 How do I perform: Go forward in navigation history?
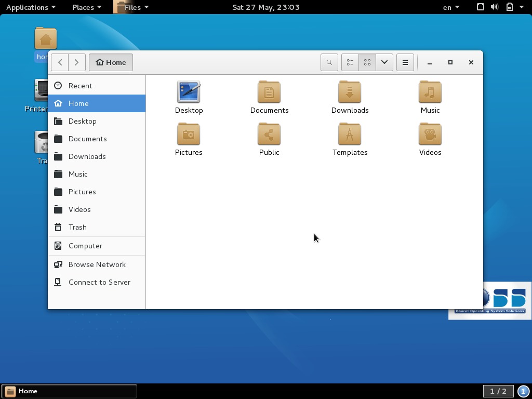pos(77,62)
